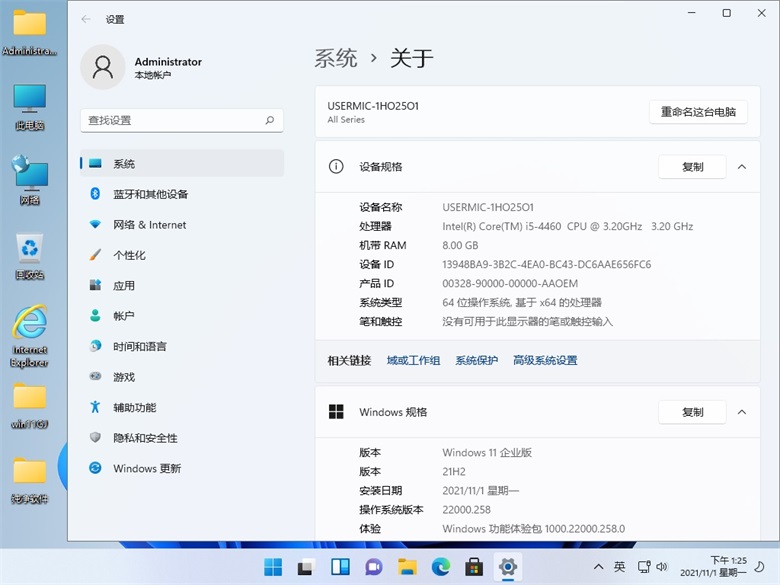This screenshot has width=780, height=585.
Task: Expand the system tray hidden icons chevron
Action: (597, 567)
